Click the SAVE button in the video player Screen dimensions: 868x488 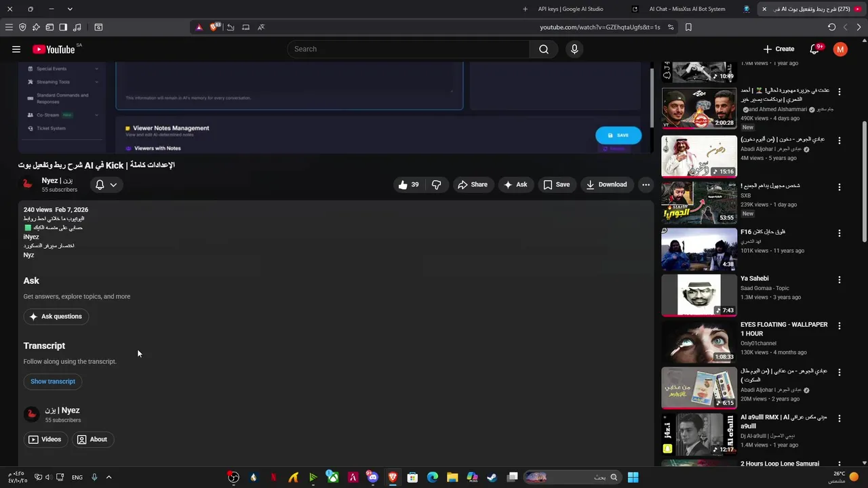[618, 135]
